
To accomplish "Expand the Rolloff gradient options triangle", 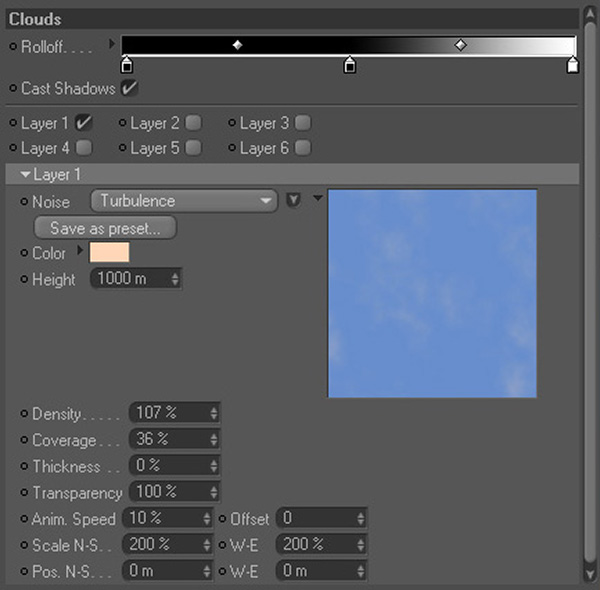I will click(x=112, y=45).
